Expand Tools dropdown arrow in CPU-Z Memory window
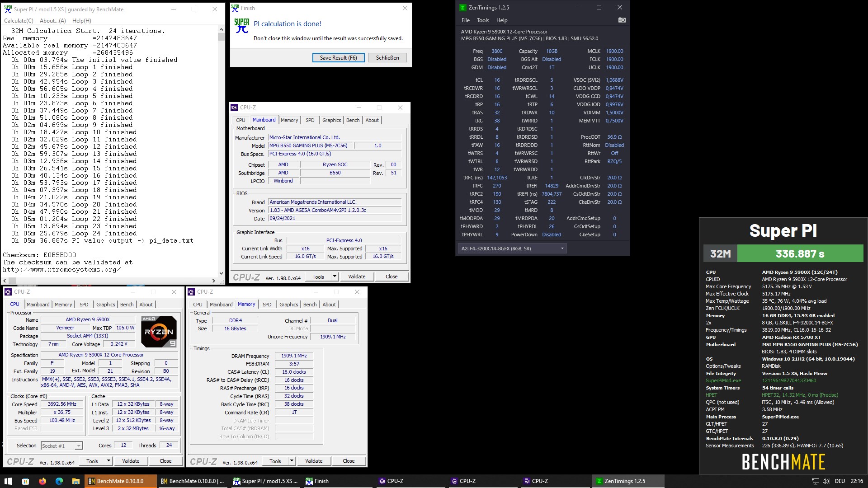The image size is (868, 488). pos(292,461)
